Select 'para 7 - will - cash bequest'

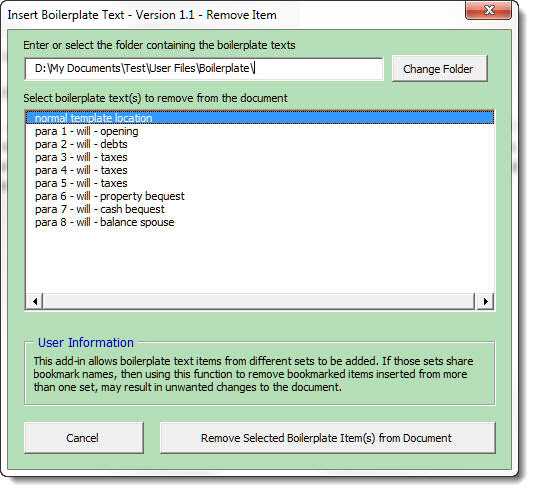point(260,209)
